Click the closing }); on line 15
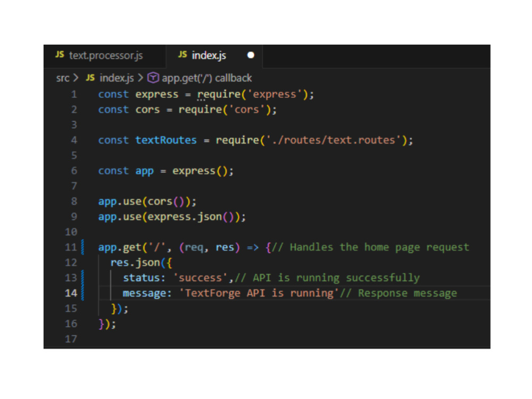Image resolution: width=532 pixels, height=399 pixels. 120,309
